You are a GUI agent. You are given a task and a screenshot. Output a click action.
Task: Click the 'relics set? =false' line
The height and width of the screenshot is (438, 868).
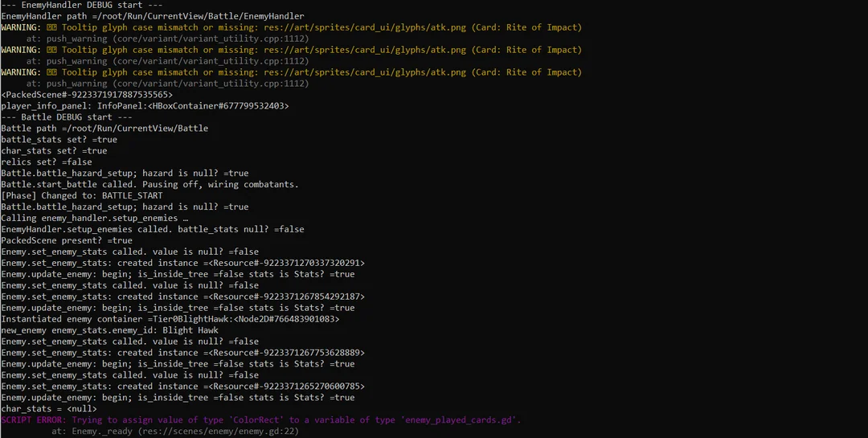(46, 162)
